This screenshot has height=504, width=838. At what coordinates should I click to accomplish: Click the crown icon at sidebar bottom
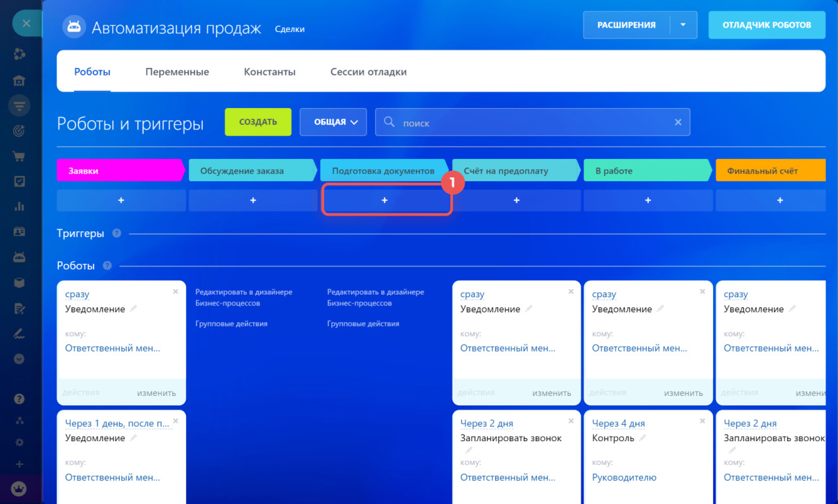click(19, 489)
